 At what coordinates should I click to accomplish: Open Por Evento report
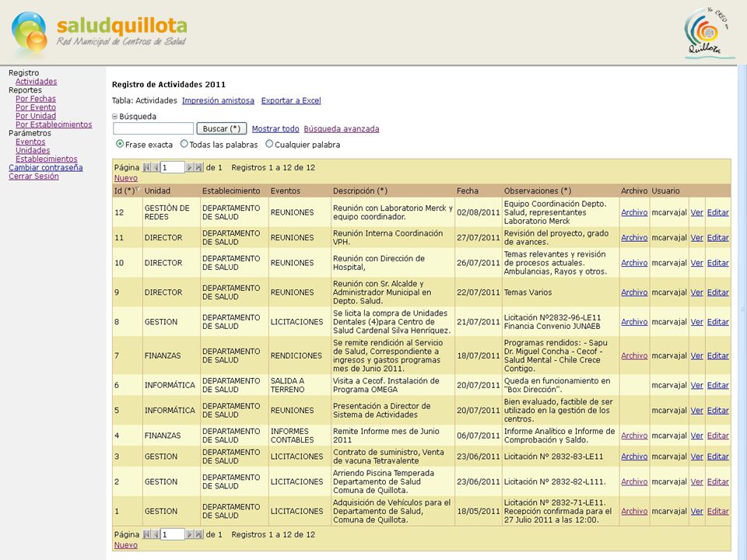tap(36, 107)
